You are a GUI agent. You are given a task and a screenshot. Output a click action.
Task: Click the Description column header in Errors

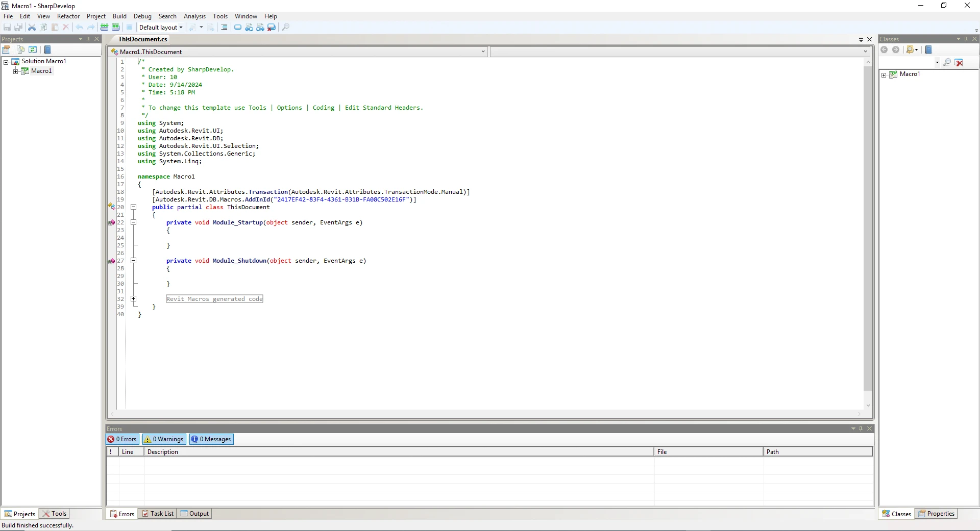399,452
